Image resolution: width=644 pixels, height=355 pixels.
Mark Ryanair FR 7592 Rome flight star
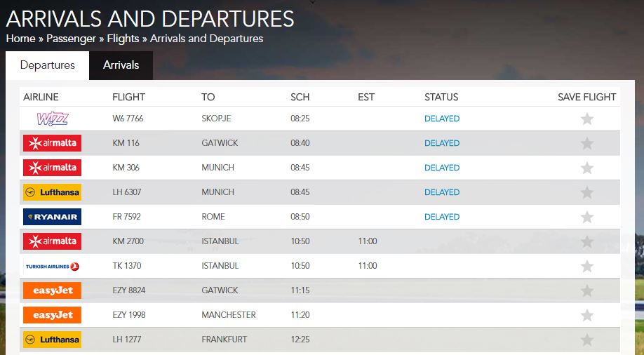(x=587, y=217)
